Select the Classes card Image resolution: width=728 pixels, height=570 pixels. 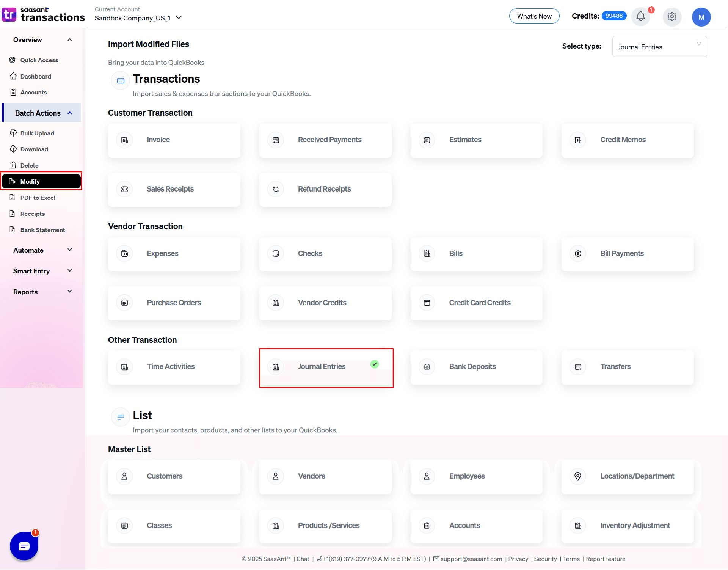tap(174, 526)
